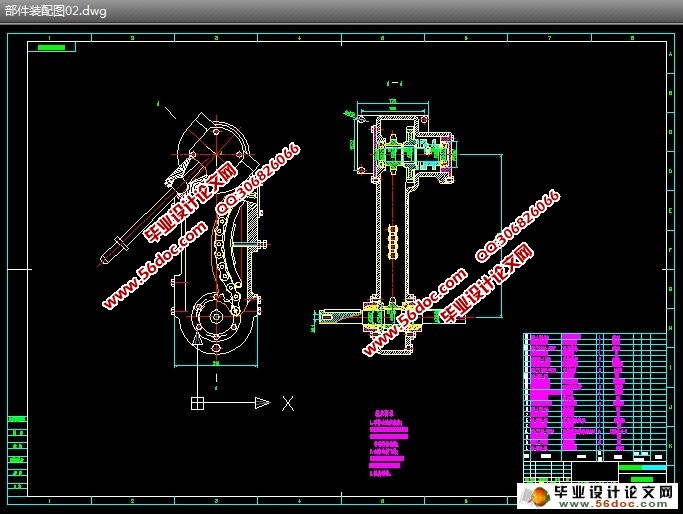Select the width dimension below the left view

216,365
